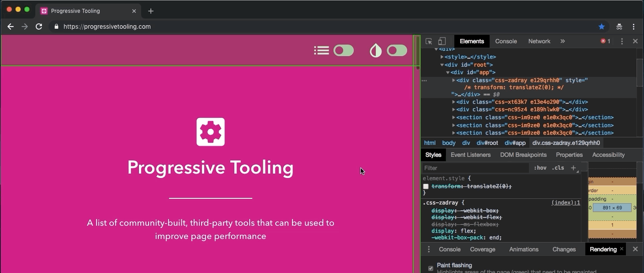Image resolution: width=644 pixels, height=273 pixels.
Task: Select body in the breadcrumb
Action: click(x=449, y=143)
